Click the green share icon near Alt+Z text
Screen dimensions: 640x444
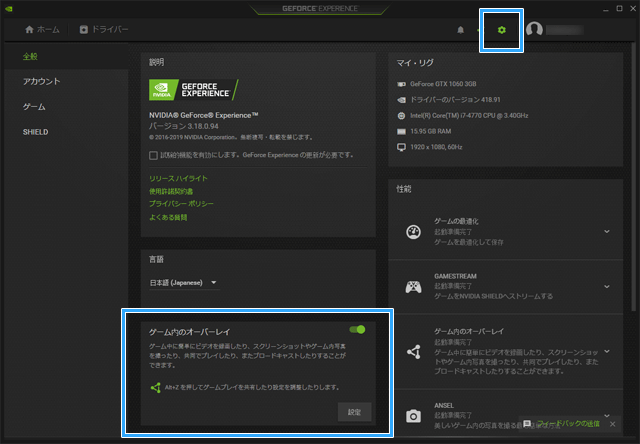pos(155,387)
